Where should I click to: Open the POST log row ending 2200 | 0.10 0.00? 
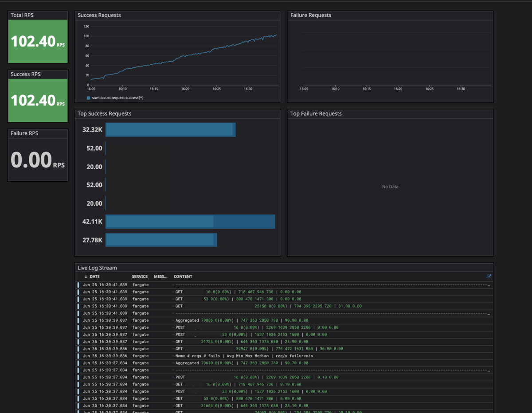tap(284, 377)
